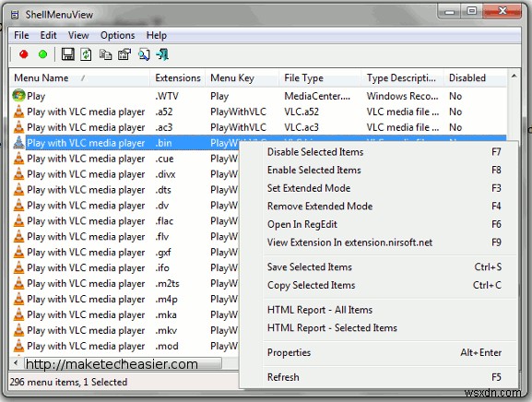The width and height of the screenshot is (532, 402).
Task: Select the .flac VLC media player row
Action: pos(125,221)
